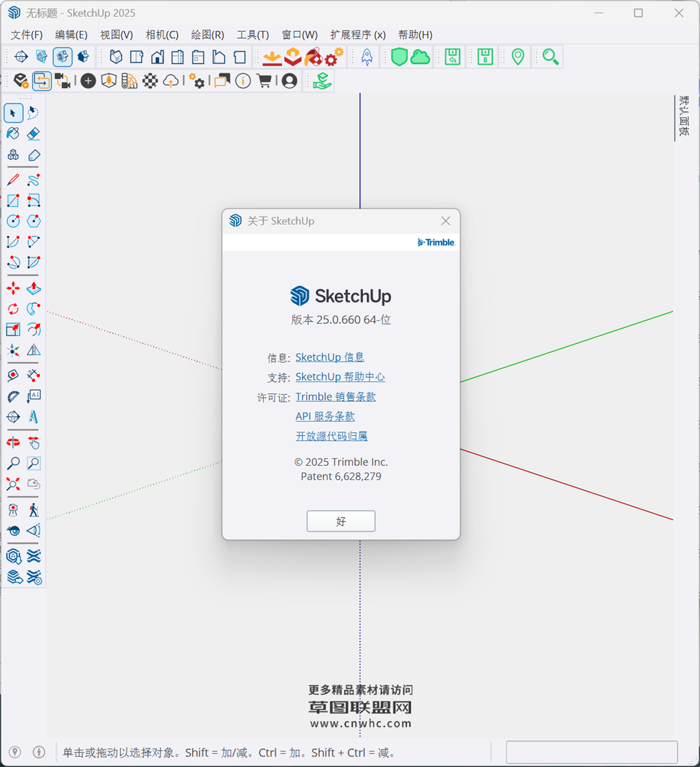The image size is (700, 767).
Task: Choose the 3D Text tool
Action: (x=33, y=417)
